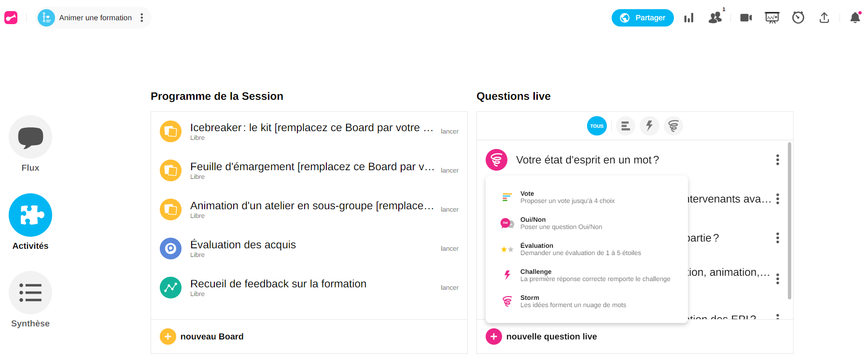This screenshot has height=364, width=868.
Task: Filter live questions by Challenge lightning
Action: [x=649, y=126]
